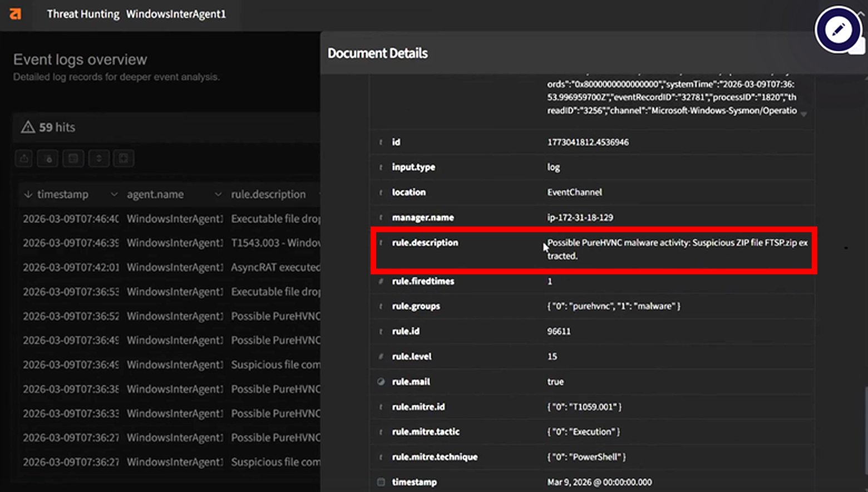Open the T1543.003 event row
Image resolution: width=868 pixels, height=492 pixels.
coord(275,243)
